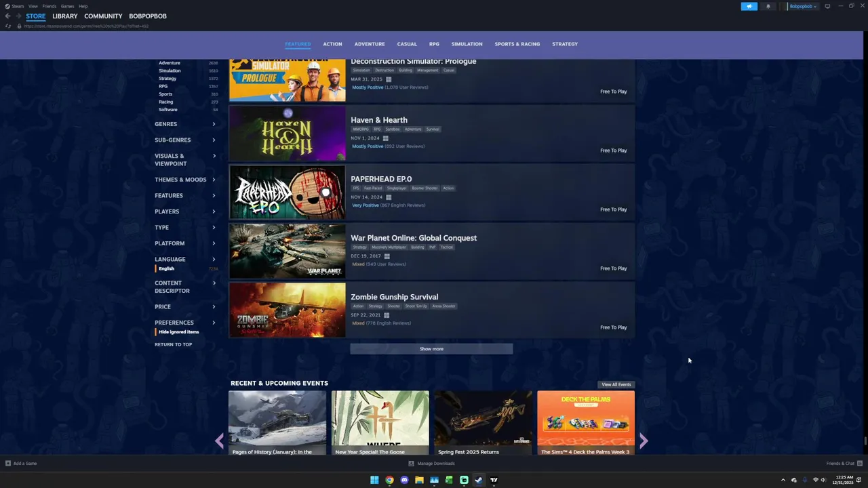868x488 pixels.
Task: Expand the Themes & Moods section
Action: pyautogui.click(x=185, y=180)
